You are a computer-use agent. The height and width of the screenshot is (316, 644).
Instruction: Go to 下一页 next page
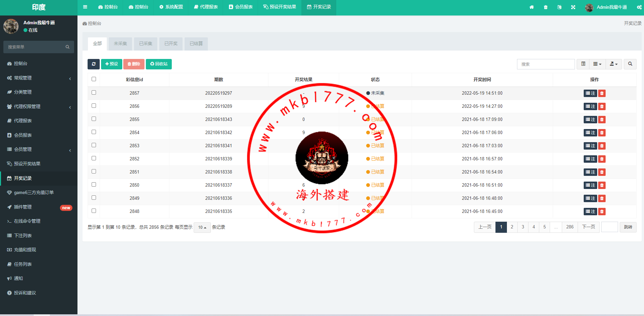point(588,227)
